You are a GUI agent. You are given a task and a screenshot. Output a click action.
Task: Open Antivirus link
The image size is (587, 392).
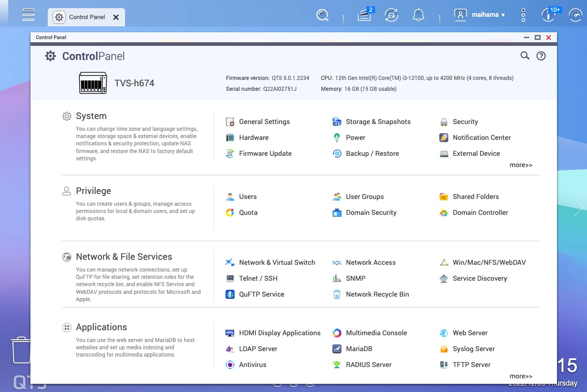click(x=253, y=365)
